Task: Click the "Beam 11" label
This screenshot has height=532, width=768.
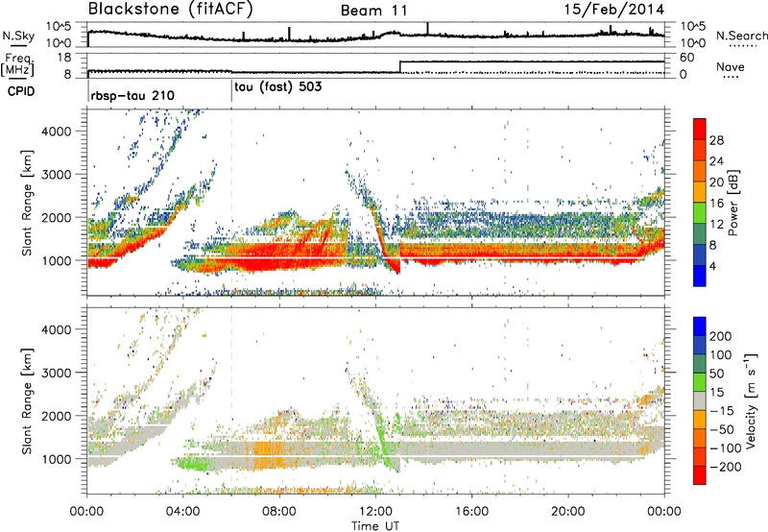Action: coord(373,11)
